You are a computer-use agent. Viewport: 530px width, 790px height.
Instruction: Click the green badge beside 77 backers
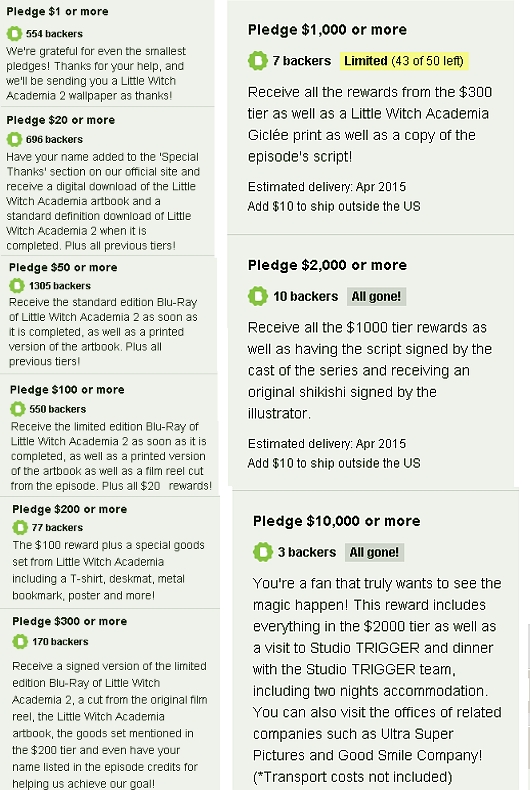(x=20, y=528)
